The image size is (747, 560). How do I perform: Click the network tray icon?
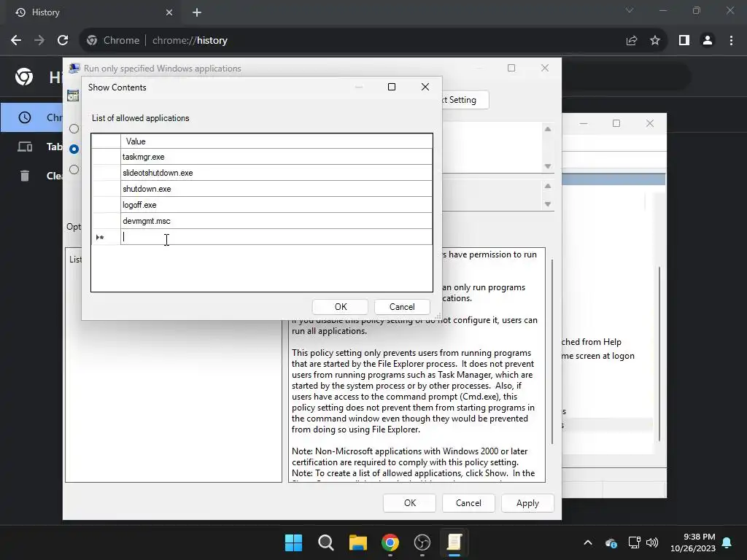click(634, 542)
